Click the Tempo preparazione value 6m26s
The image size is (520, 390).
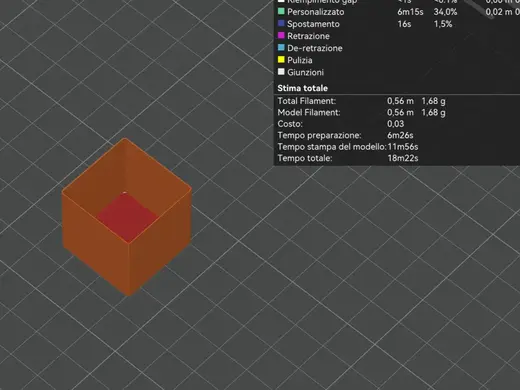(400, 135)
